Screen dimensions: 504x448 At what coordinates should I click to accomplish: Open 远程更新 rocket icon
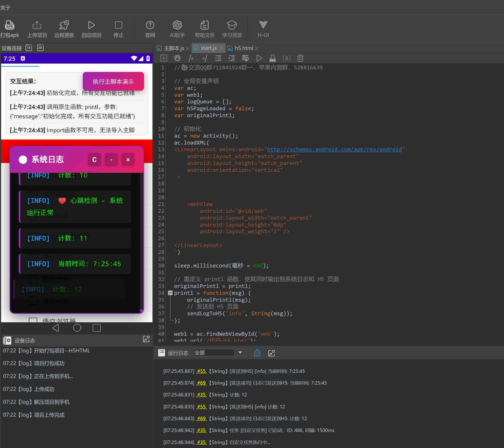[64, 25]
